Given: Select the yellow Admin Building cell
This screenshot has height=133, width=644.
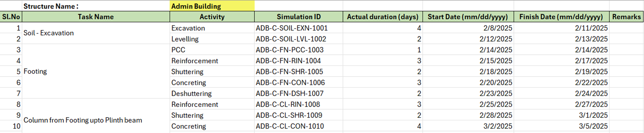Looking at the screenshot, I should pyautogui.click(x=212, y=6).
